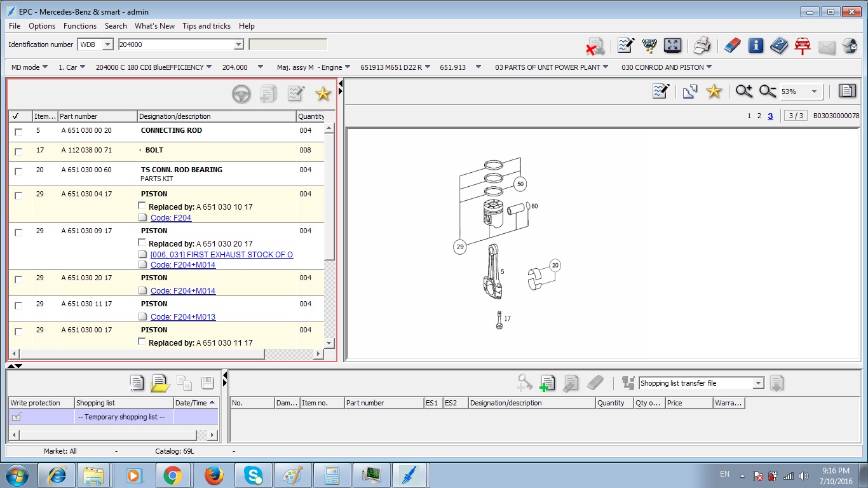This screenshot has width=868, height=488.
Task: Go to diagram page 2
Action: coord(759,116)
